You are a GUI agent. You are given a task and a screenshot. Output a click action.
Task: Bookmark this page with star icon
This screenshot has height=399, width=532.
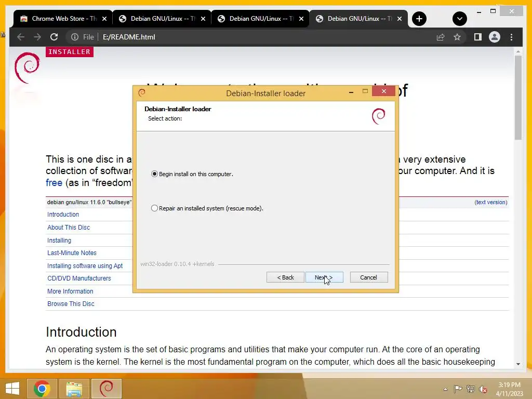[x=457, y=37]
